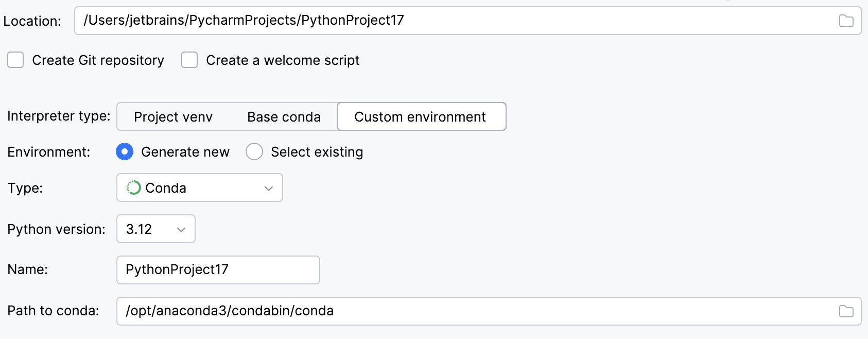Image resolution: width=868 pixels, height=339 pixels.
Task: Click the folder browse icon for Path to conda
Action: click(846, 311)
